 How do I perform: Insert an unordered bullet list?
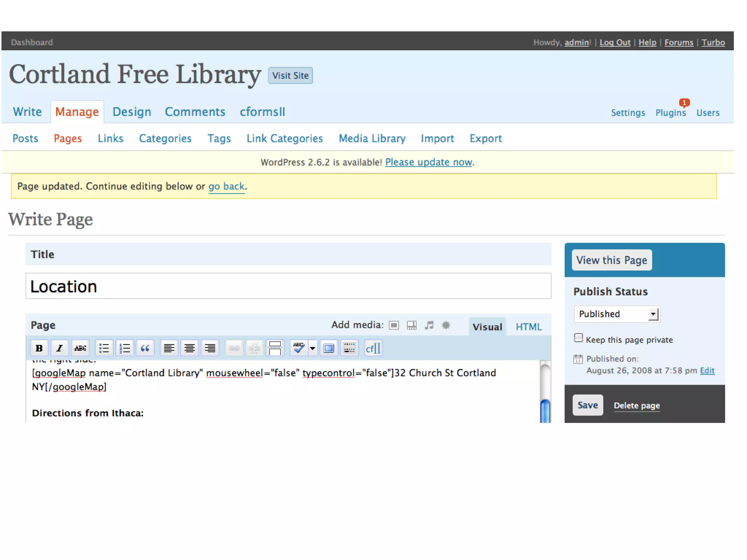[x=104, y=348]
